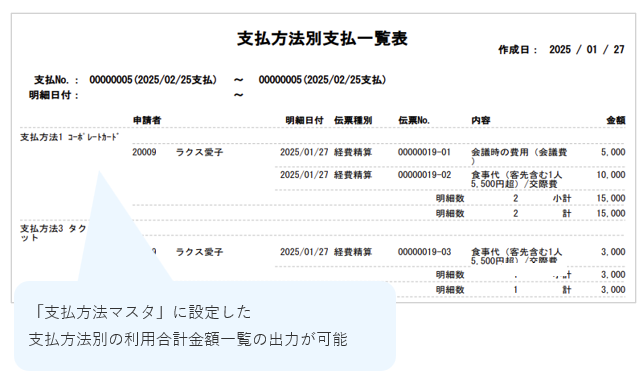Viewport: 643px width, 382px height.
Task: Select the 支払方法1 コーポレートカード group heading
Action: click(69, 137)
